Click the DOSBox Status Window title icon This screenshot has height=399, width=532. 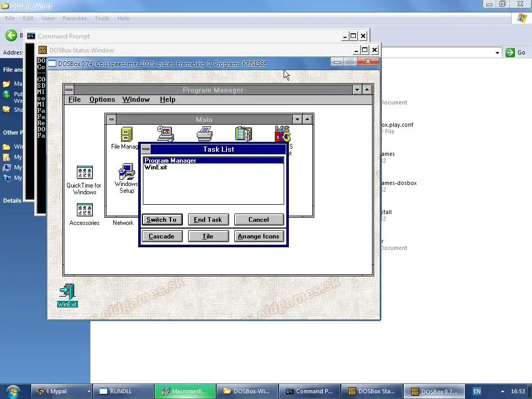click(43, 50)
